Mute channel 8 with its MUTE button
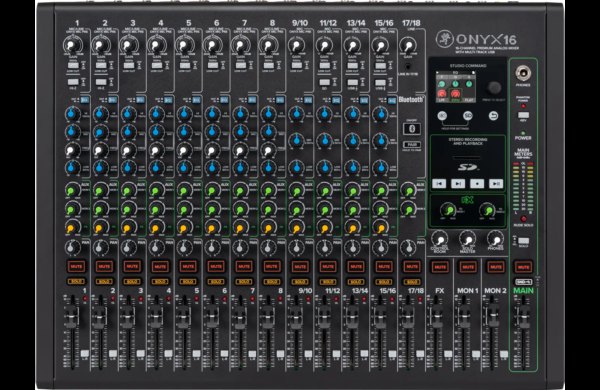 point(272,266)
